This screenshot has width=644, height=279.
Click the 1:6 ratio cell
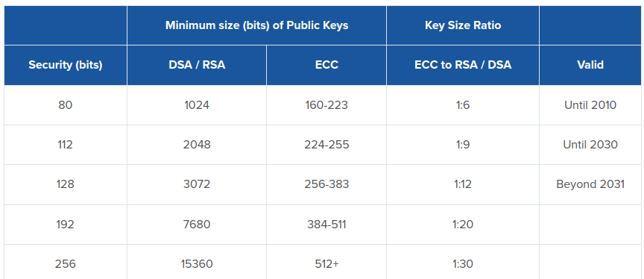point(462,105)
